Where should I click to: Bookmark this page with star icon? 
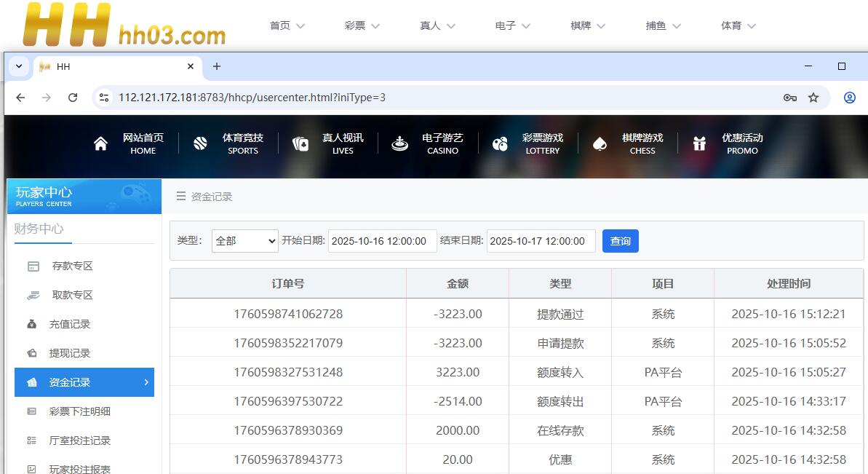(x=813, y=98)
